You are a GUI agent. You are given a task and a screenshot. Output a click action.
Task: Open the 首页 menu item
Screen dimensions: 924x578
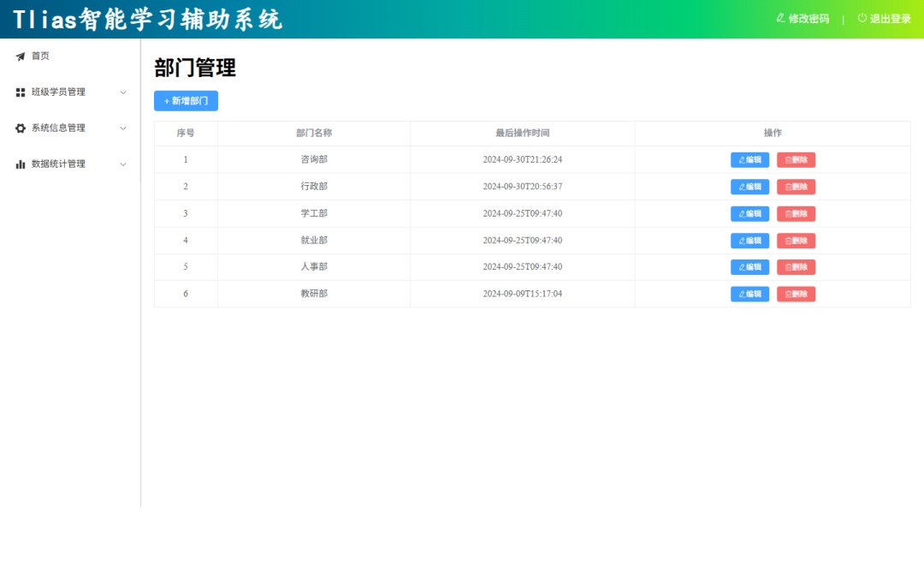pos(70,57)
